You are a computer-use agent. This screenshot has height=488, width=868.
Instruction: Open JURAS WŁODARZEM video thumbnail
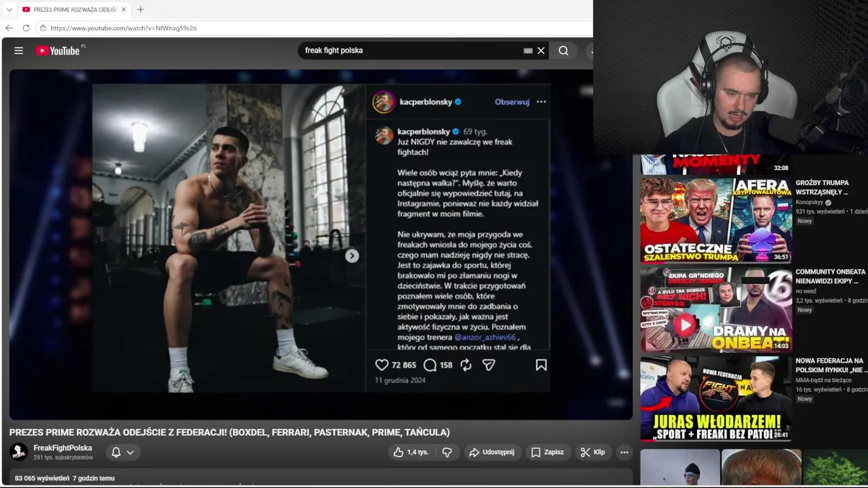click(x=716, y=399)
